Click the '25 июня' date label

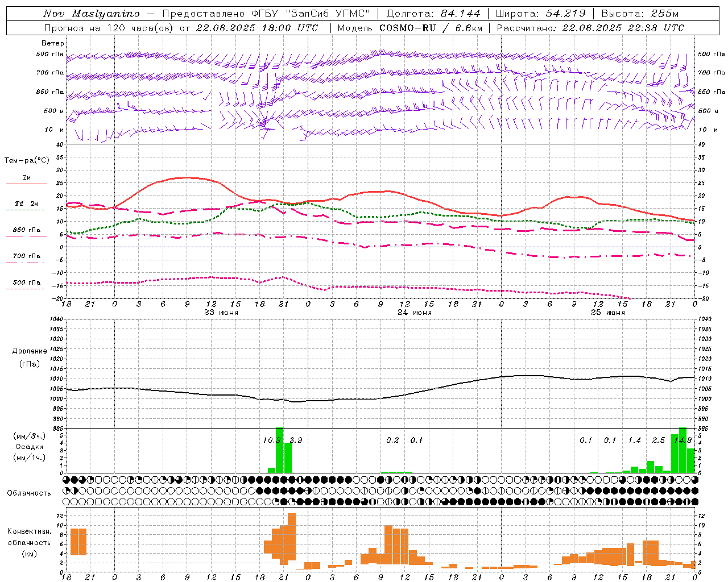pyautogui.click(x=608, y=313)
